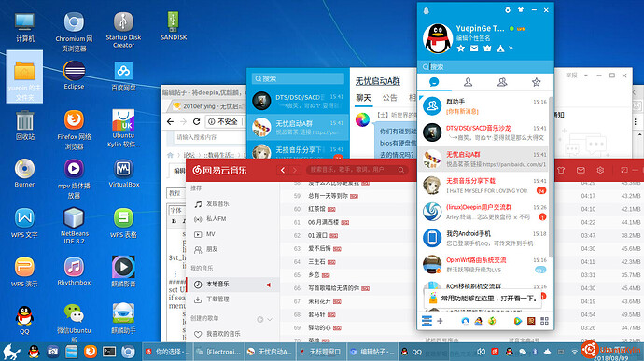
Task: Open online status green dot dropdown
Action: point(511,29)
